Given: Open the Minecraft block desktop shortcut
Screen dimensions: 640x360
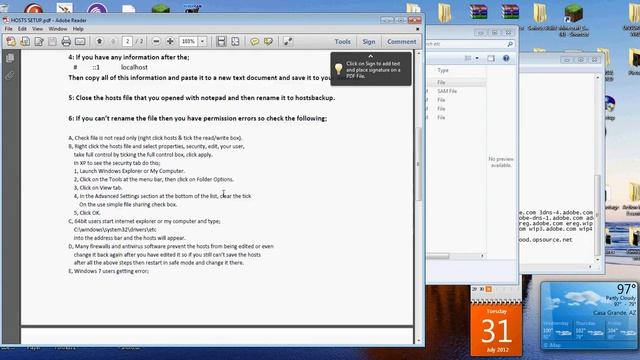Looking at the screenshot, I should (x=574, y=14).
